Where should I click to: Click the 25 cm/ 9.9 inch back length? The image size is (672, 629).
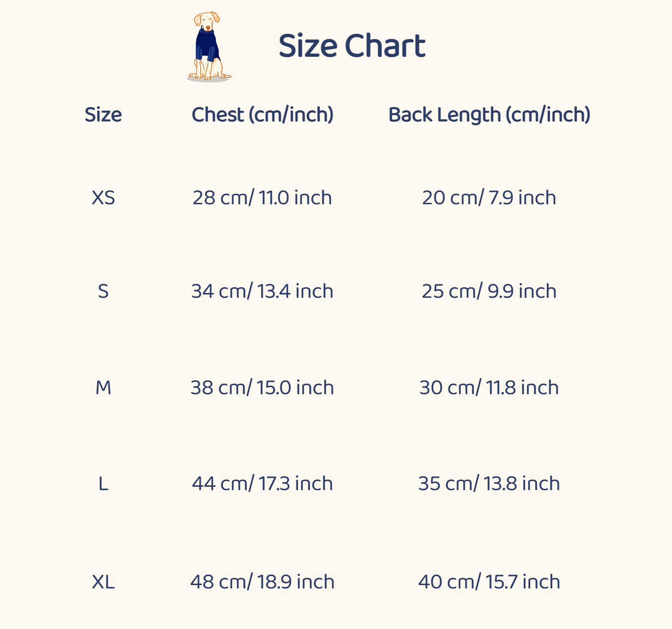(x=489, y=291)
